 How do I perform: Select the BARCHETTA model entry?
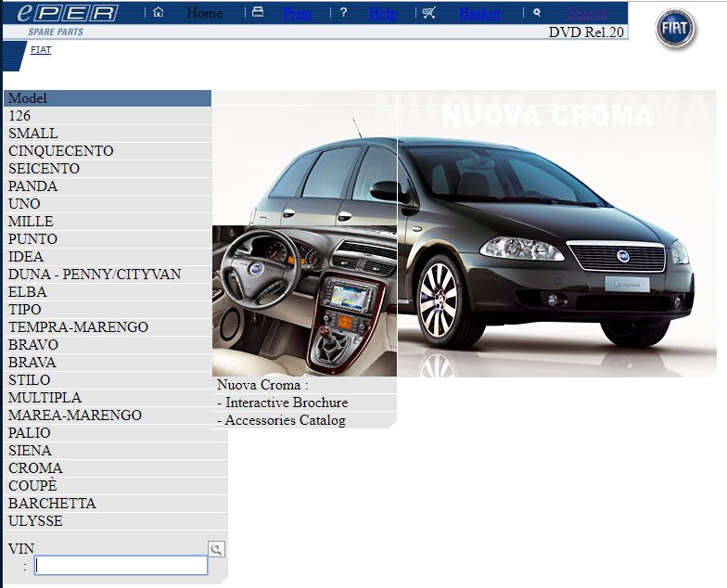115,504
